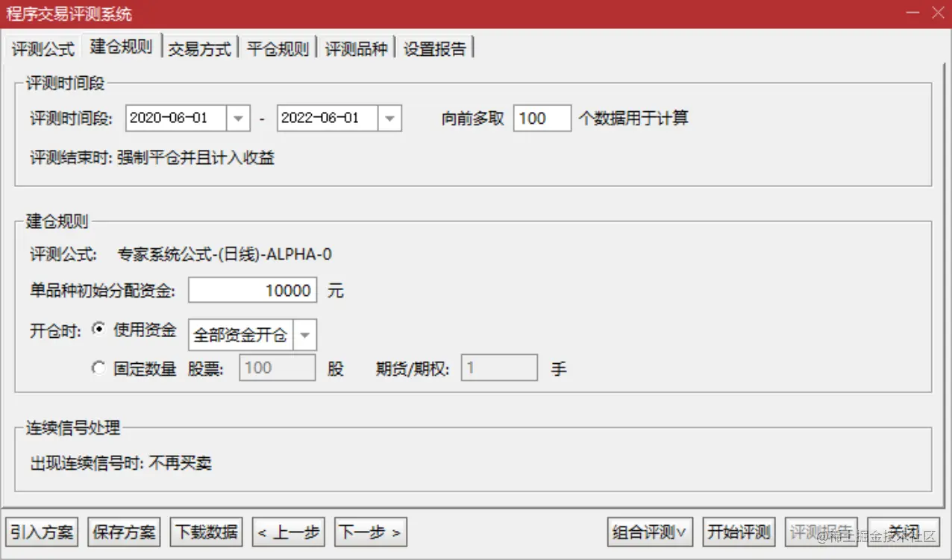Click the 出现连续信号时: 不再买卖 text

[121, 463]
